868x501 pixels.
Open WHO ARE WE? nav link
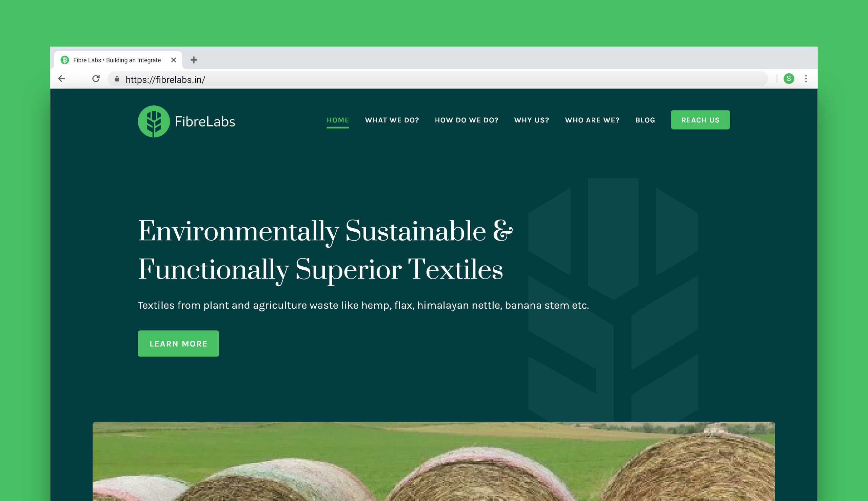[592, 120]
